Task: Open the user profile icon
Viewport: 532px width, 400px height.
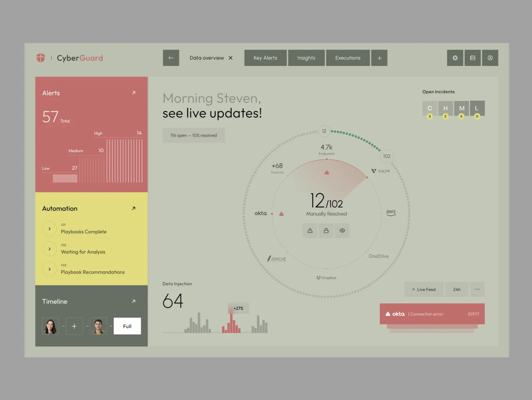Action: 490,58
